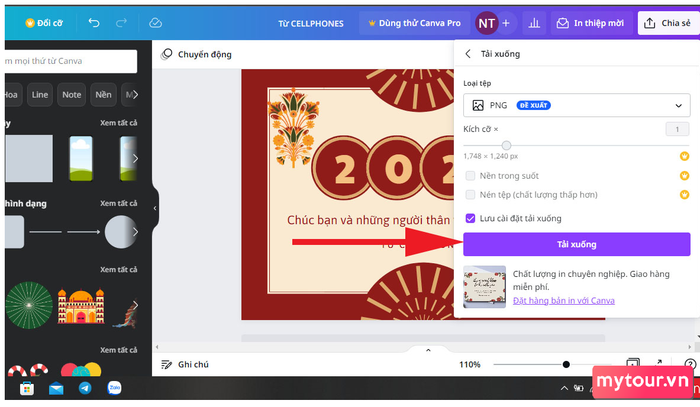Click next arrow in graphics row

pyautogui.click(x=135, y=305)
